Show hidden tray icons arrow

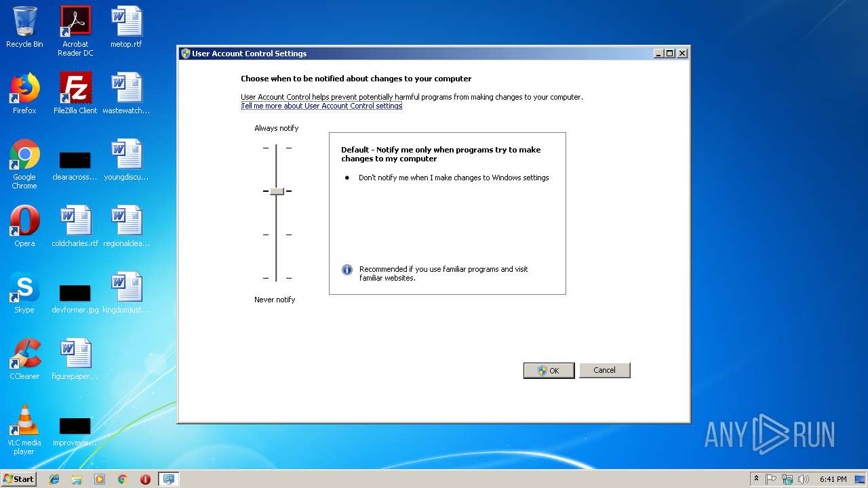756,479
